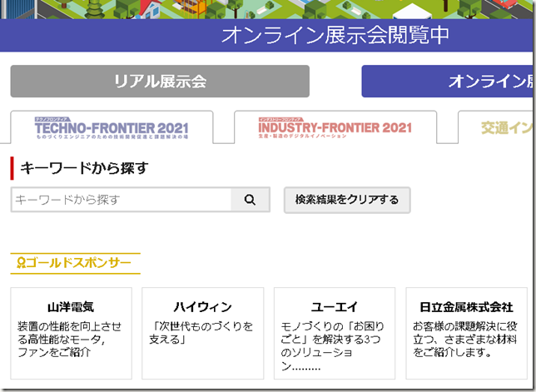Open the ユーエイ sponsor card
Viewport: 536px width, 392px height.
coord(335,333)
